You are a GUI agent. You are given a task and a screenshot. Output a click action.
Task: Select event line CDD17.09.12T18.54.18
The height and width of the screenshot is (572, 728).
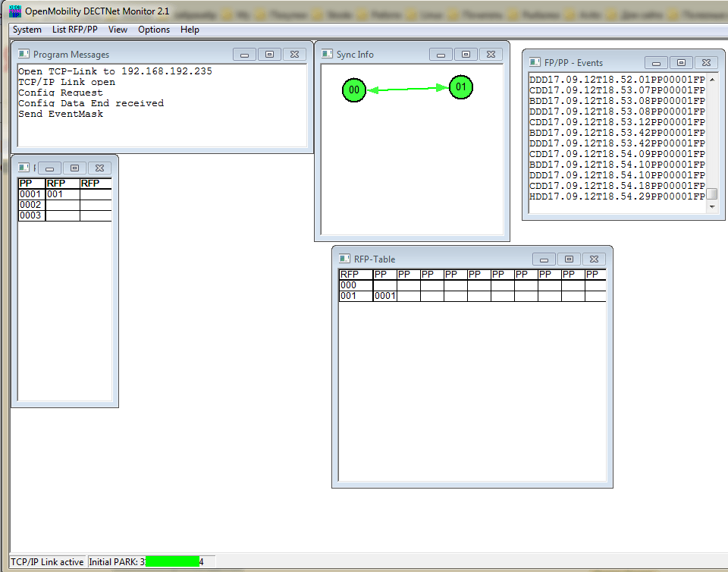[x=617, y=186]
